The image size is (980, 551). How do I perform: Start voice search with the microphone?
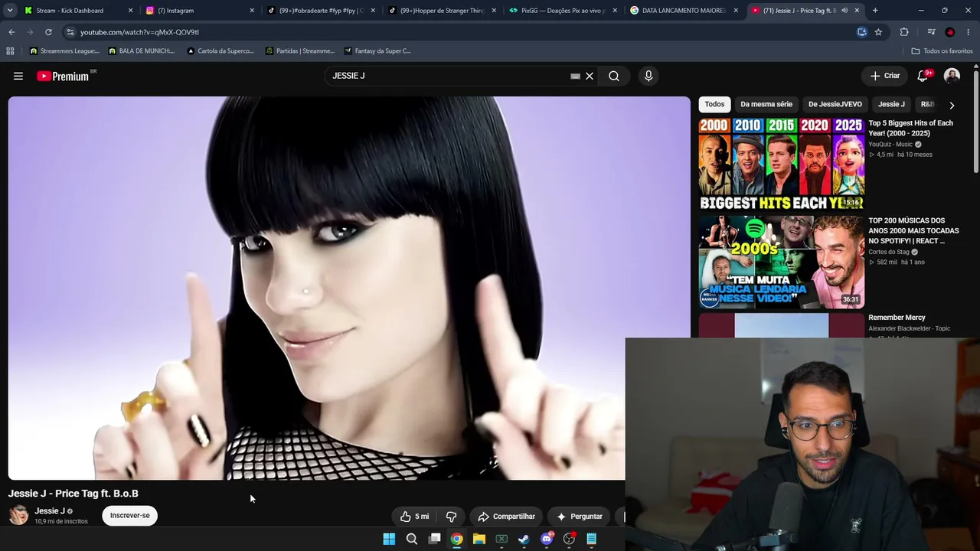648,76
